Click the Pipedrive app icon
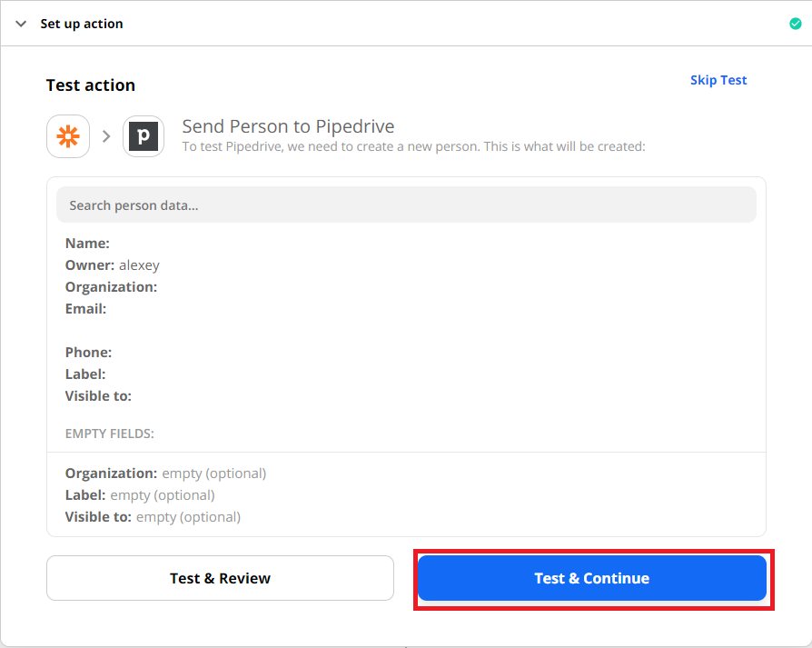 [144, 136]
